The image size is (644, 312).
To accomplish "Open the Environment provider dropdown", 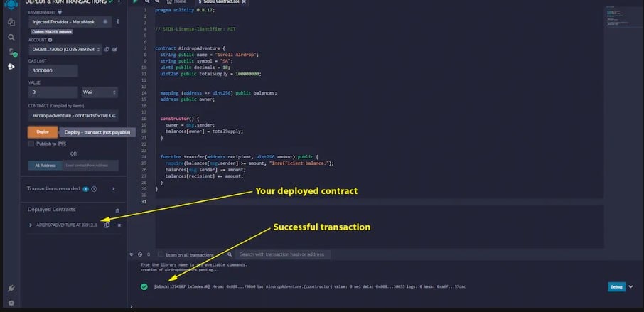I will point(70,22).
